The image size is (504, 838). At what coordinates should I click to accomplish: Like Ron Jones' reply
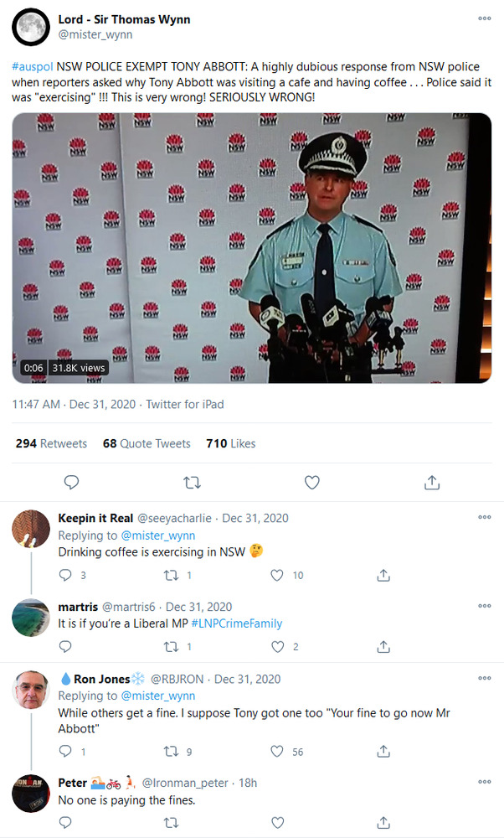[278, 752]
